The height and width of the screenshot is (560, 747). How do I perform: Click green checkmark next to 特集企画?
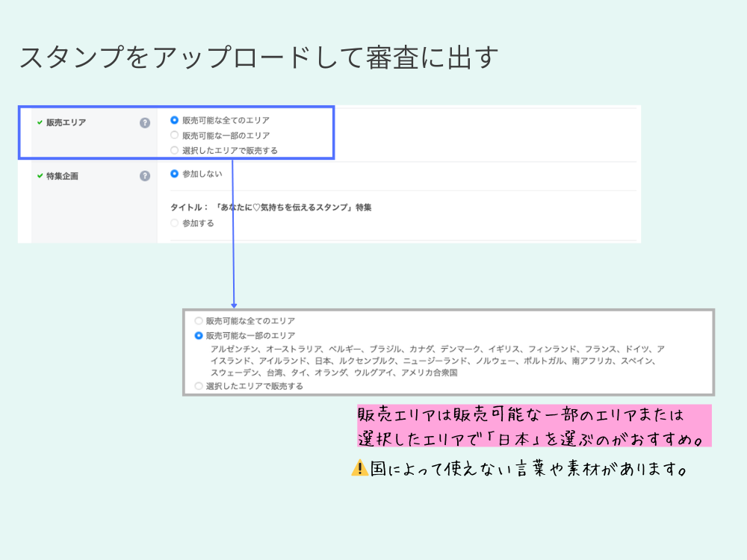[x=40, y=176]
